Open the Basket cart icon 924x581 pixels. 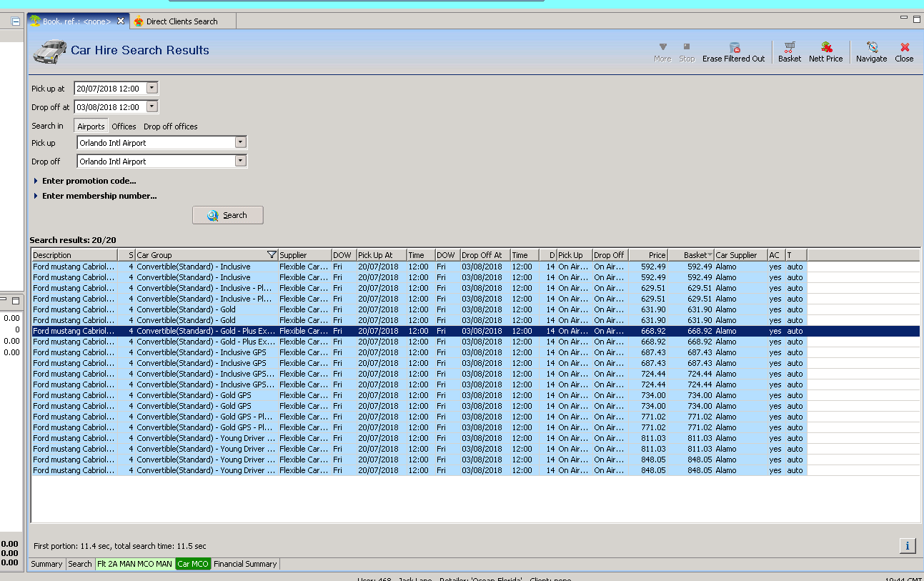pyautogui.click(x=790, y=48)
